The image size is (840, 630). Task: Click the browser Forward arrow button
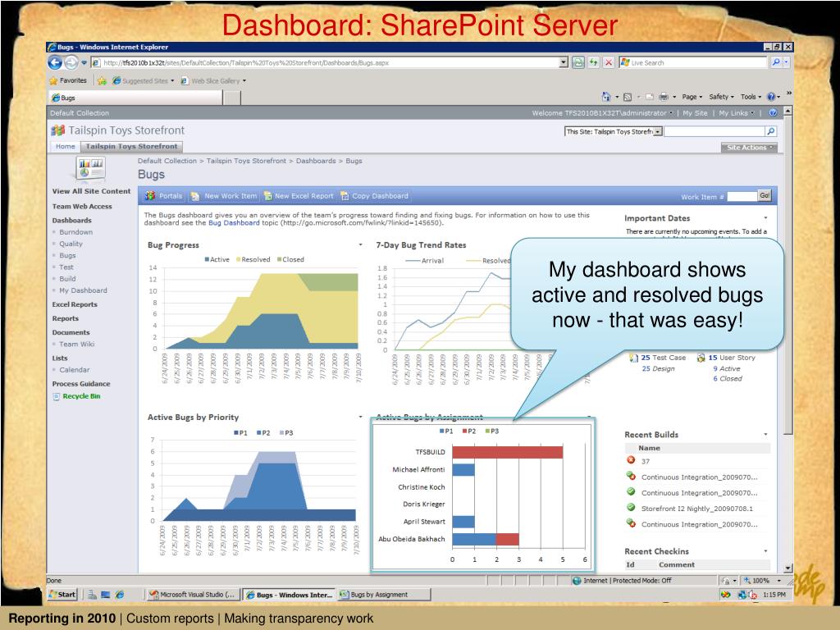71,62
